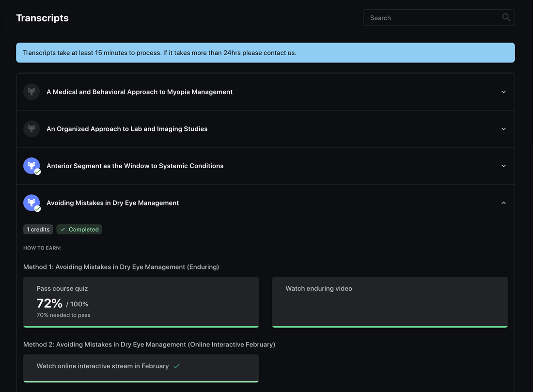Click the Watch online interactive stream card
The height and width of the screenshot is (392, 533).
coord(141,367)
